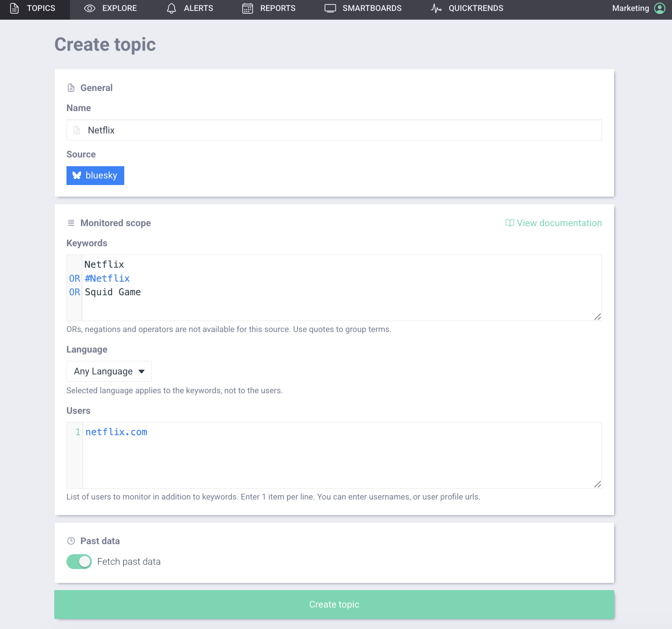Click the 'List of users to monitor' hint
The width and height of the screenshot is (672, 629).
click(x=273, y=497)
